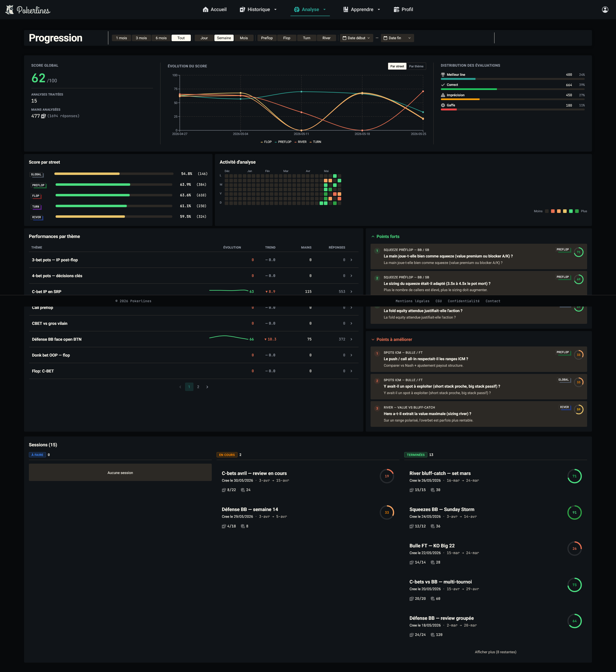Click the score ring 71 on first squeeze card
This screenshot has height=672, width=616.
point(579,252)
